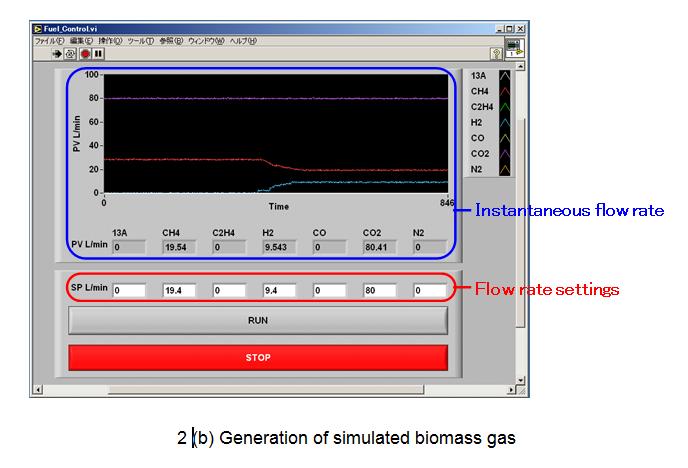
Task: Click the H2 legend plot swatch
Action: tap(505, 122)
